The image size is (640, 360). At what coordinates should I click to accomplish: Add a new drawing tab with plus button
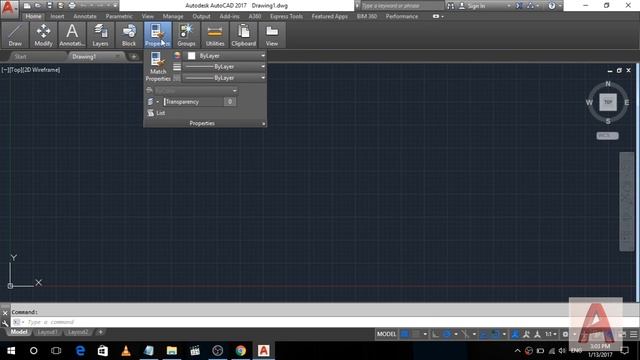133,57
